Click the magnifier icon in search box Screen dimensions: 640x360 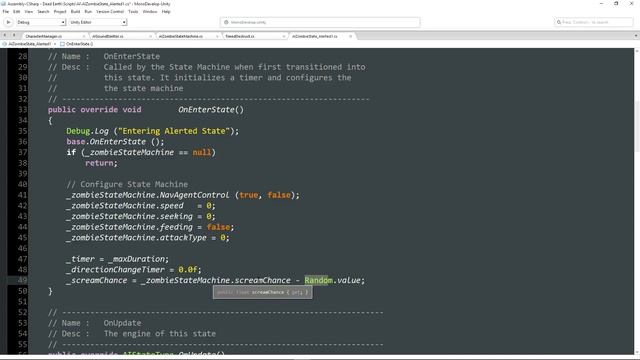559,22
